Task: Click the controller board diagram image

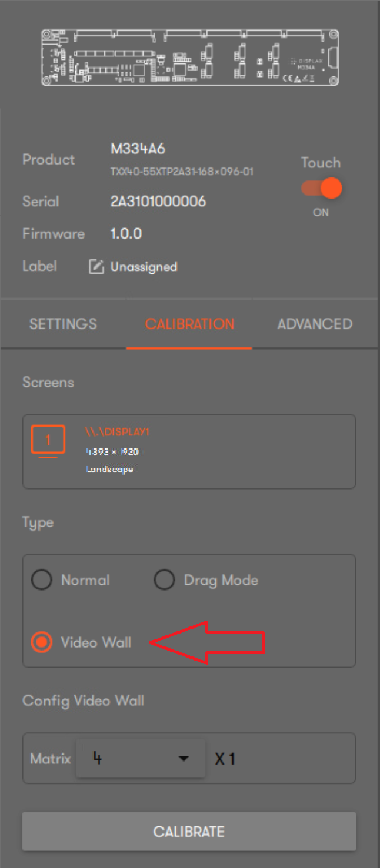Action: click(191, 58)
